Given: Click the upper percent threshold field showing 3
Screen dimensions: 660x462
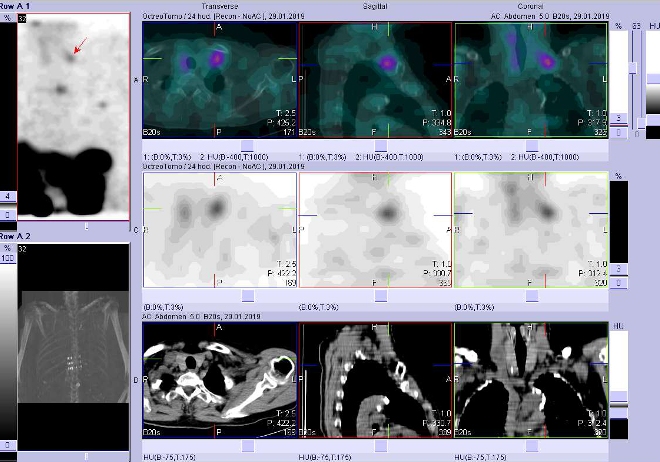Looking at the screenshot, I should click(x=621, y=118).
